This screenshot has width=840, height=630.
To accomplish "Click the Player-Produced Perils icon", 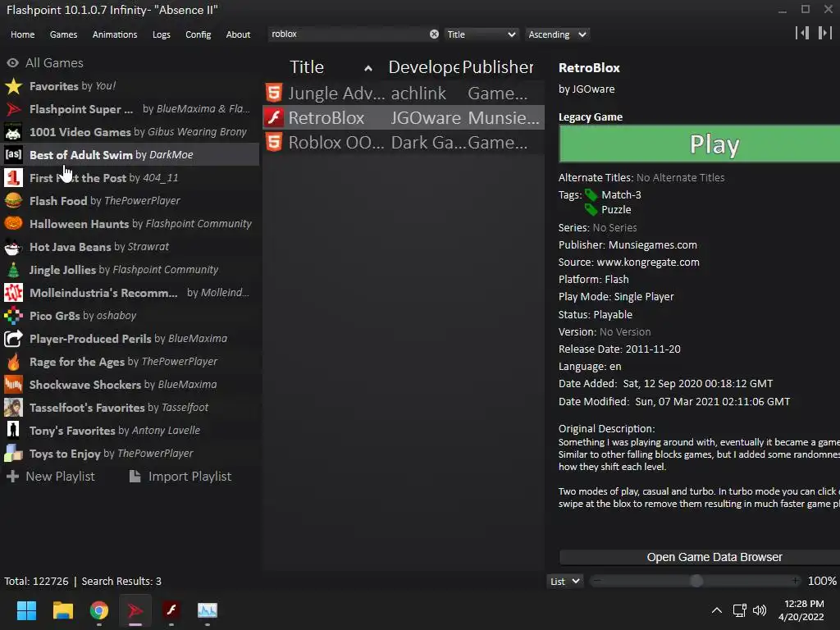I will (x=13, y=339).
